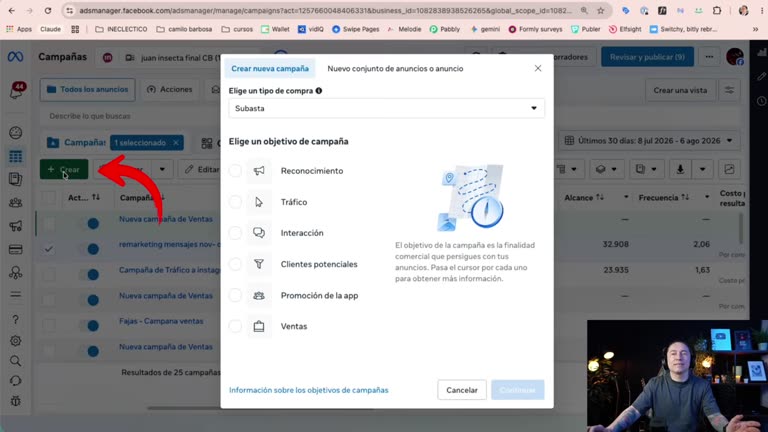Viewport: 768px width, 432px height.
Task: Select the Promoción de la app radio button
Action: tap(236, 295)
